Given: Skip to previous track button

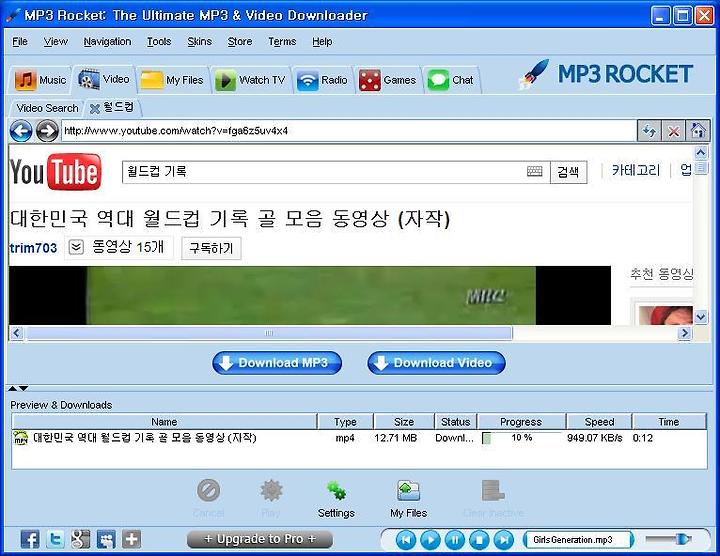Looking at the screenshot, I should (x=406, y=540).
